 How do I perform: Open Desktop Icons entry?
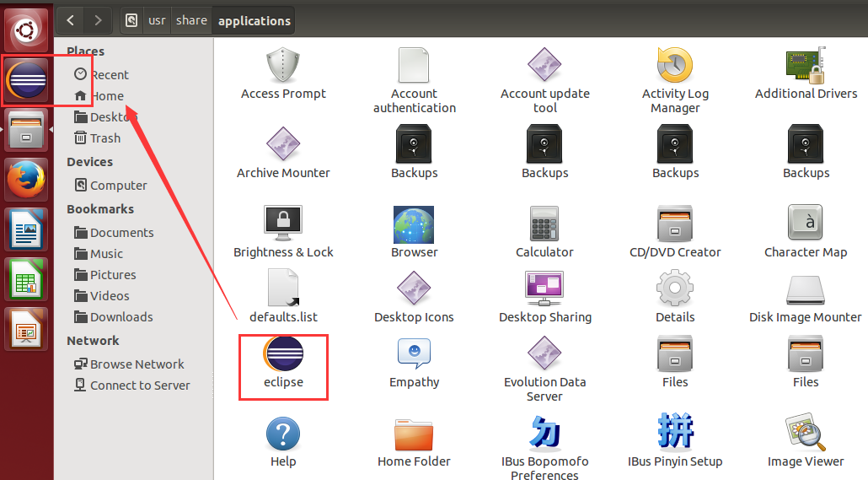coord(414,289)
